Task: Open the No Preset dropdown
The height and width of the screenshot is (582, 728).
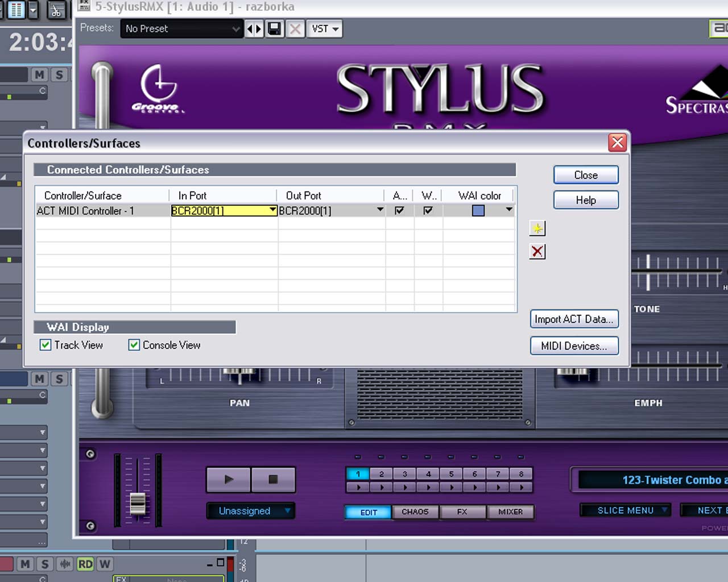Action: (181, 28)
